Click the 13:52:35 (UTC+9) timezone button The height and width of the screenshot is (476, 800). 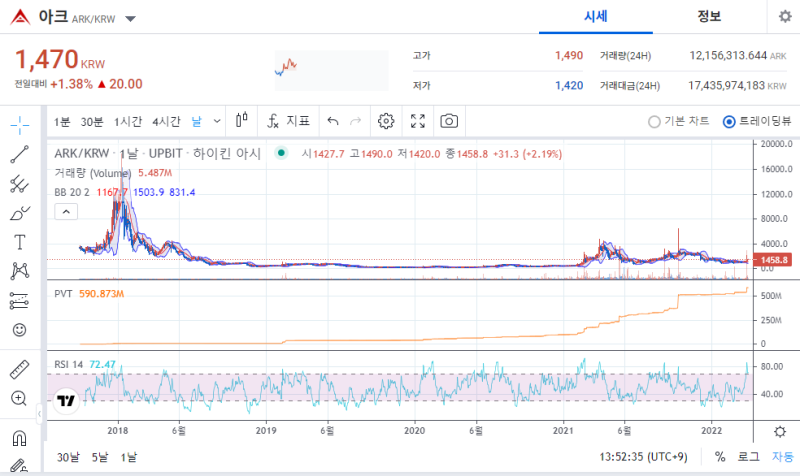(x=643, y=457)
